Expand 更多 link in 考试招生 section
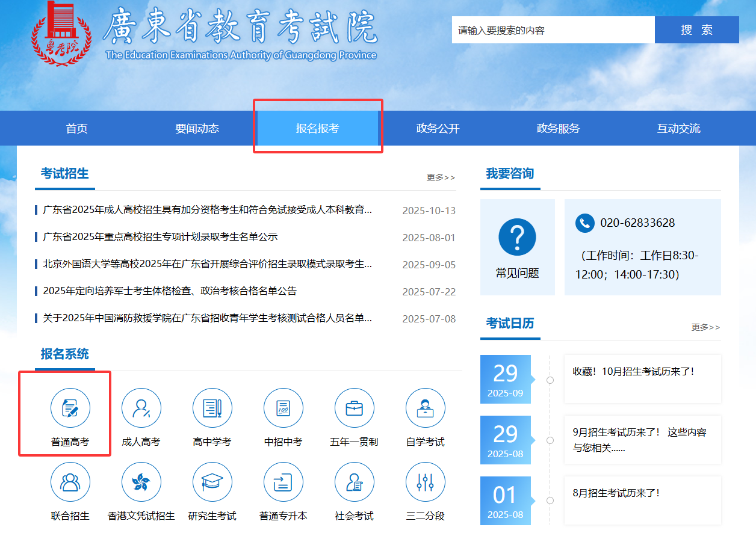This screenshot has height=542, width=756. click(x=441, y=177)
